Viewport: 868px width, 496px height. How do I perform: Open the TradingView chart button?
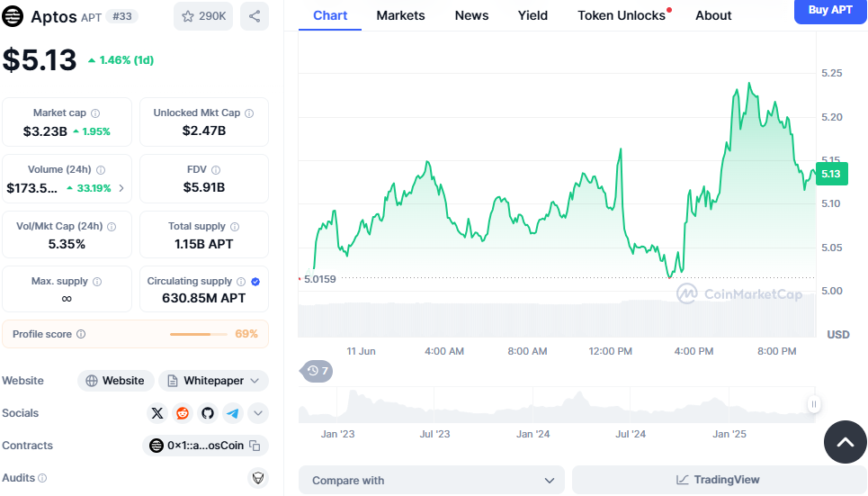718,480
